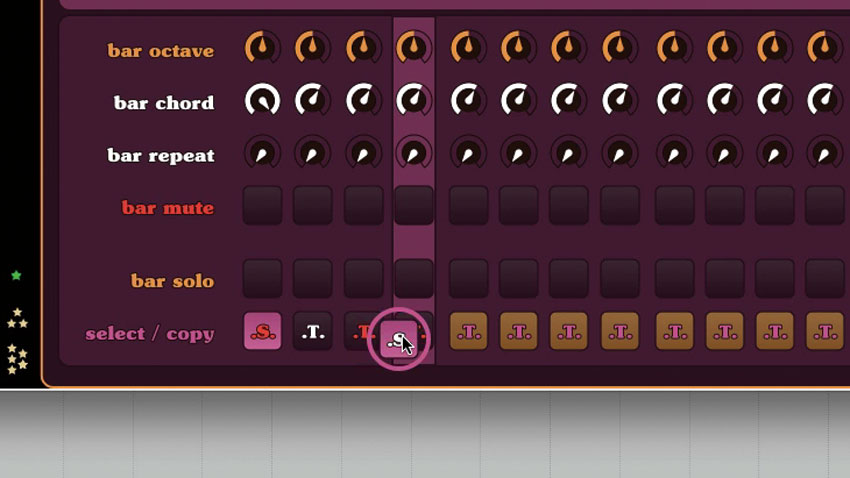Image resolution: width=850 pixels, height=478 pixels.
Task: Select the pink S button for bar one
Action: tap(262, 331)
